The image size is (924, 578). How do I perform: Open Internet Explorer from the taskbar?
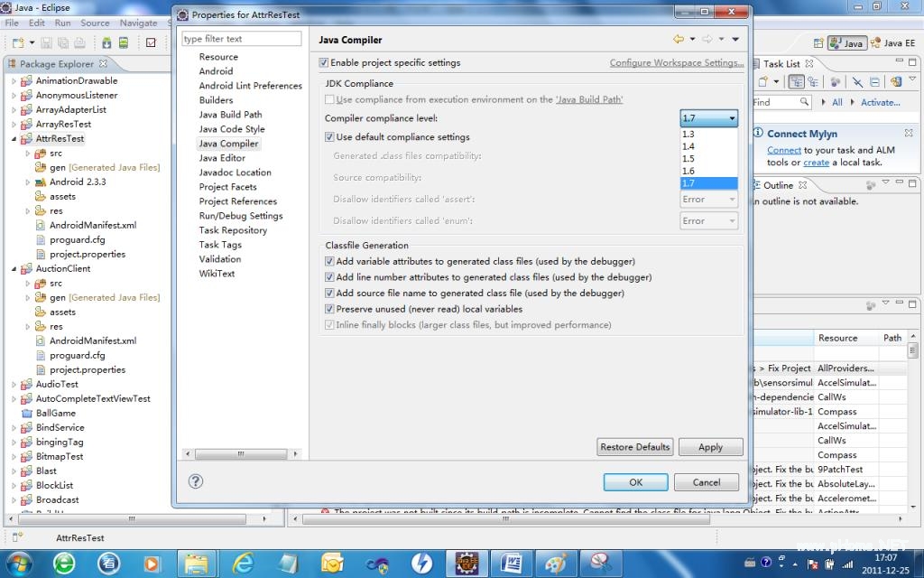click(242, 564)
